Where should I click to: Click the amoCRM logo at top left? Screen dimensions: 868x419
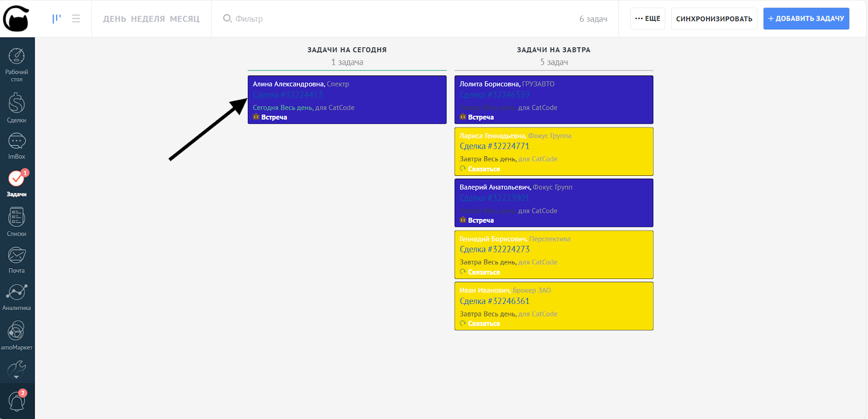[16, 18]
